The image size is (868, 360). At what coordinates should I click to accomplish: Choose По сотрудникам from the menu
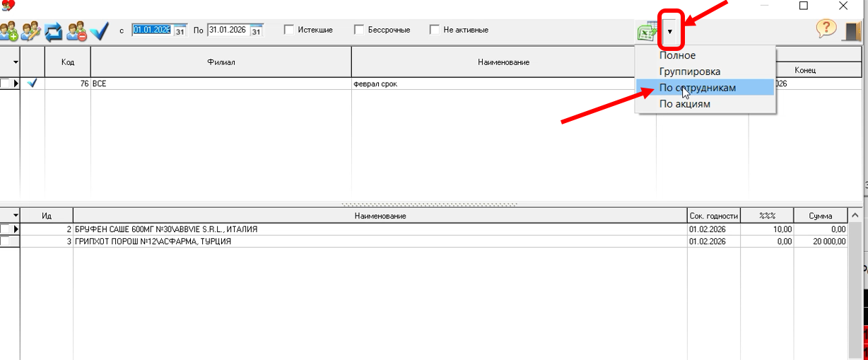(705, 88)
